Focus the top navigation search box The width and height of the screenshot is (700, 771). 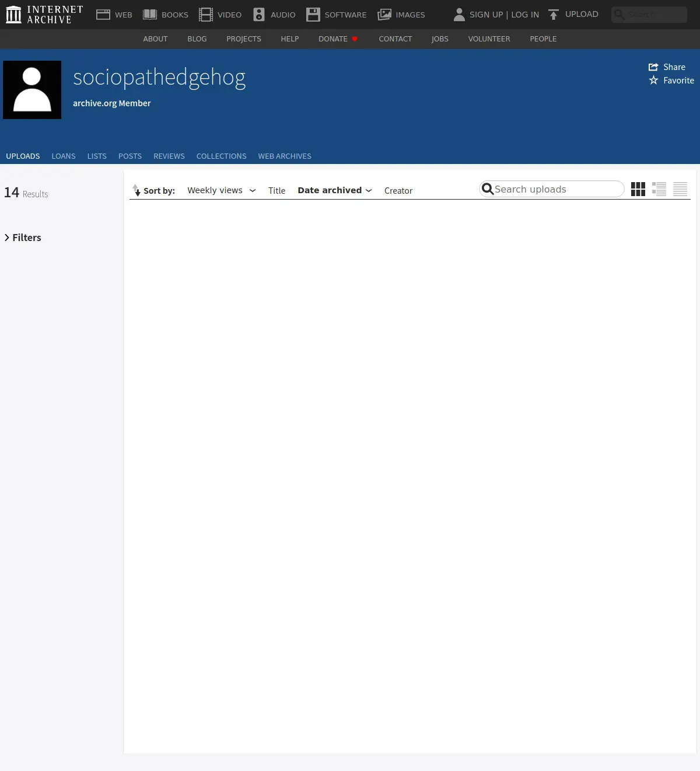pyautogui.click(x=649, y=15)
